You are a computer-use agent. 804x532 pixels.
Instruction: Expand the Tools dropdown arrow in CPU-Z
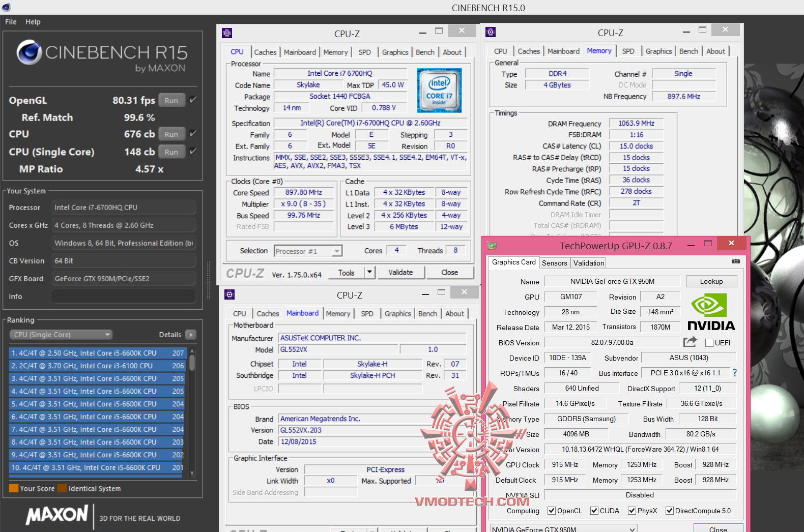coord(370,273)
